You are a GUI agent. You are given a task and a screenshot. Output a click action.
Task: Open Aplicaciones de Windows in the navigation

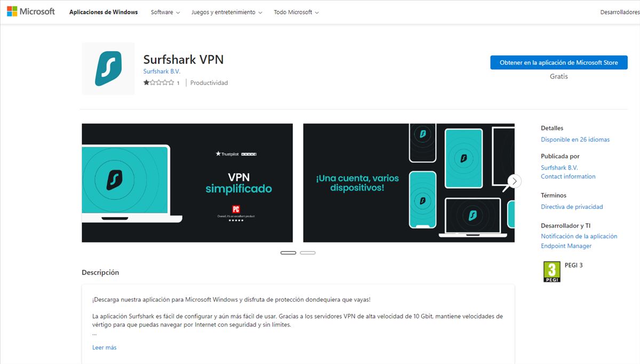(x=103, y=12)
